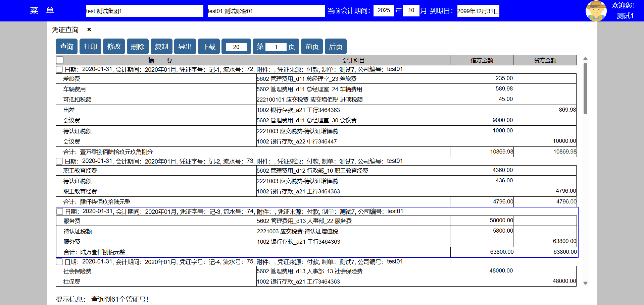The width and height of the screenshot is (644, 305).
Task: Click the scrollbar down arrow
Action: [585, 283]
